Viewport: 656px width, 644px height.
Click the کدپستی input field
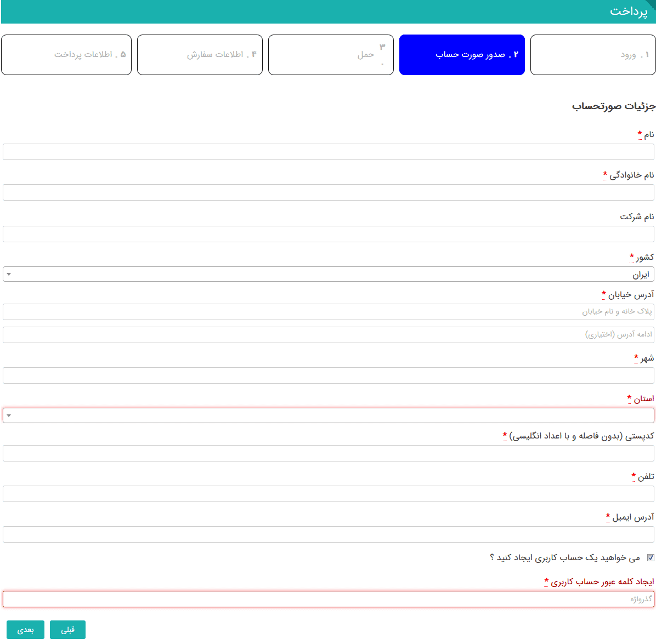click(329, 453)
